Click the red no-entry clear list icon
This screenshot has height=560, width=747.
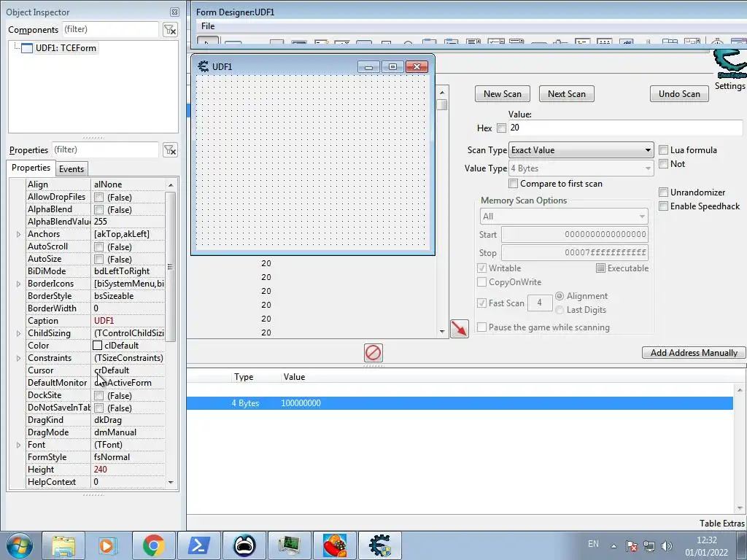(x=373, y=353)
